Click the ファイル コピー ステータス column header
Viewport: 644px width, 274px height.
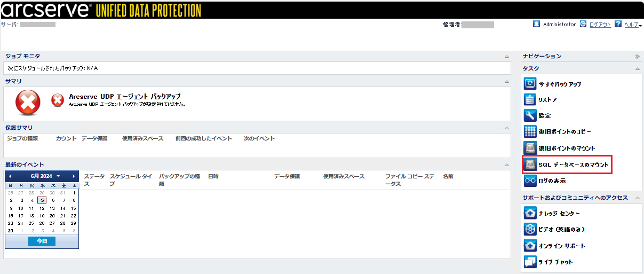[410, 179]
